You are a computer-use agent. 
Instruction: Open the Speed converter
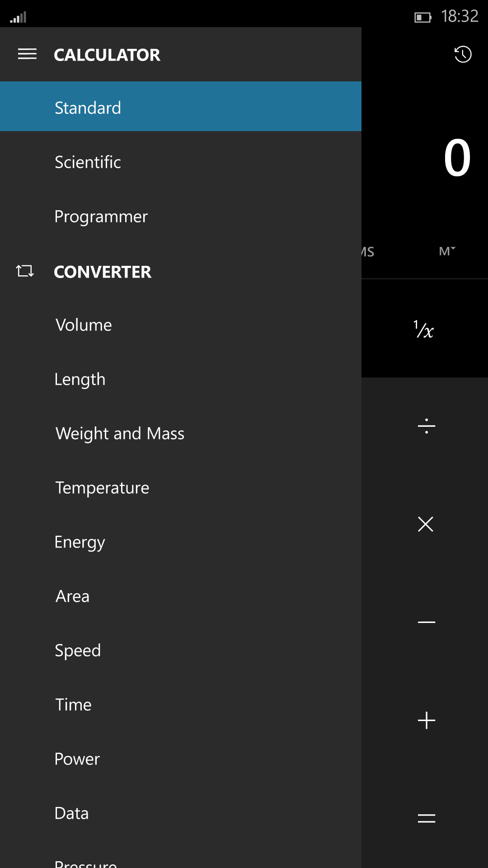181,651
